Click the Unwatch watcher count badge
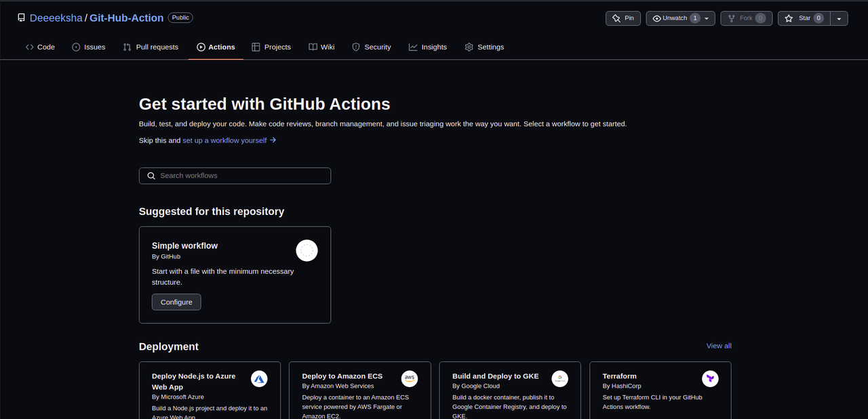Image resolution: width=868 pixels, height=419 pixels. tap(694, 18)
